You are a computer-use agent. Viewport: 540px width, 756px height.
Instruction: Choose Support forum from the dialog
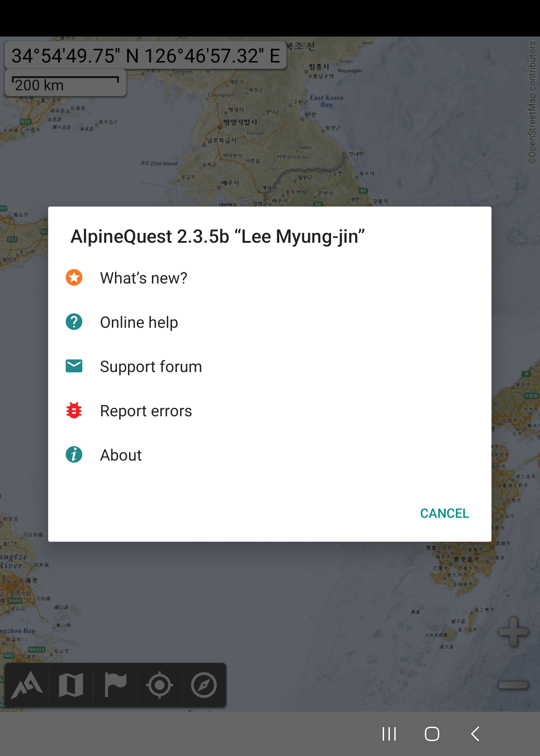pyautogui.click(x=151, y=367)
